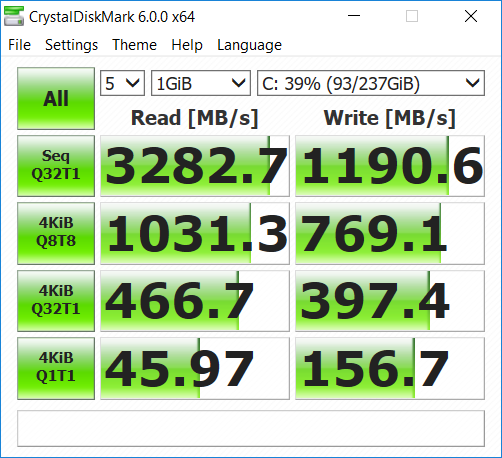Screen dimensions: 502x458
Task: Select the Seq read result 3282.7
Action: click(195, 166)
